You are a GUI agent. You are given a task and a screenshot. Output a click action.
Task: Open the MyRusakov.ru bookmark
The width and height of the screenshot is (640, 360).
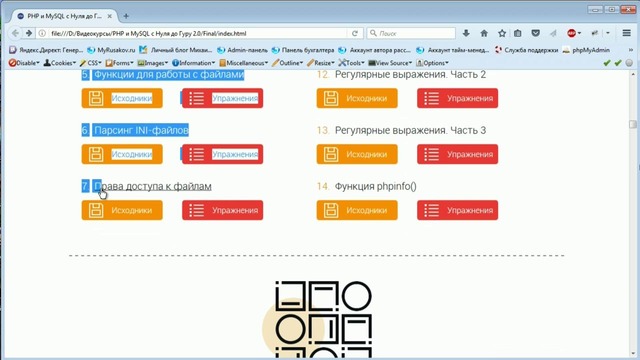tap(111, 50)
